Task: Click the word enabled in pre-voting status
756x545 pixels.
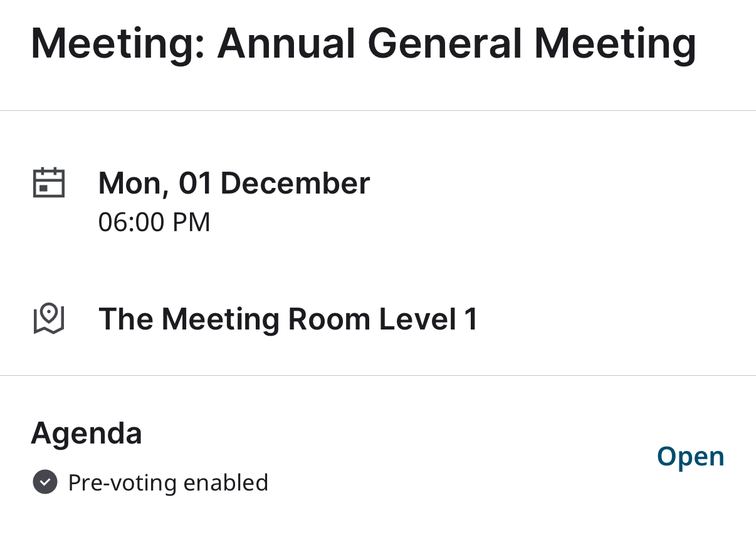Action: [x=226, y=483]
